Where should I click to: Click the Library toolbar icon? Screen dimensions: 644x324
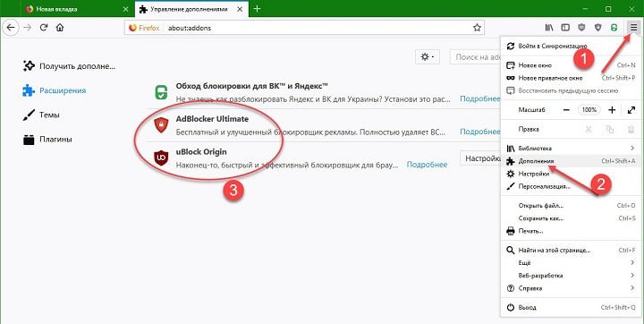549,28
